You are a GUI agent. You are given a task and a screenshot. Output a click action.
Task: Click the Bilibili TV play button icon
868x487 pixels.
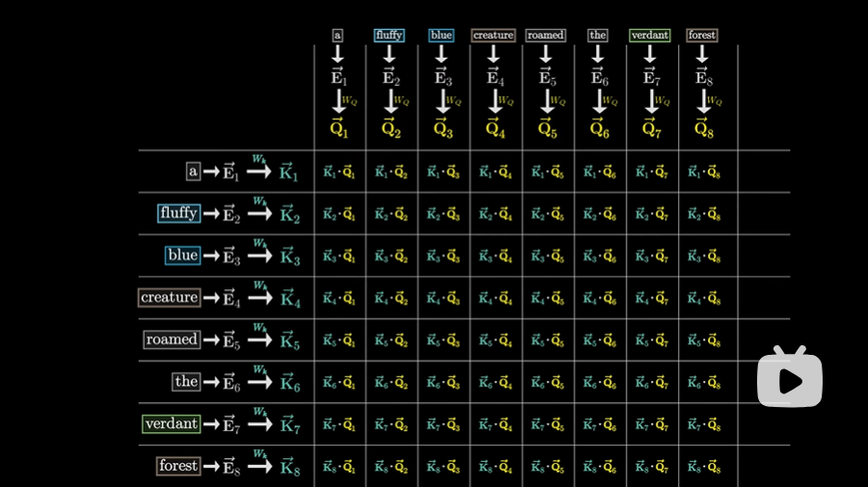click(790, 379)
